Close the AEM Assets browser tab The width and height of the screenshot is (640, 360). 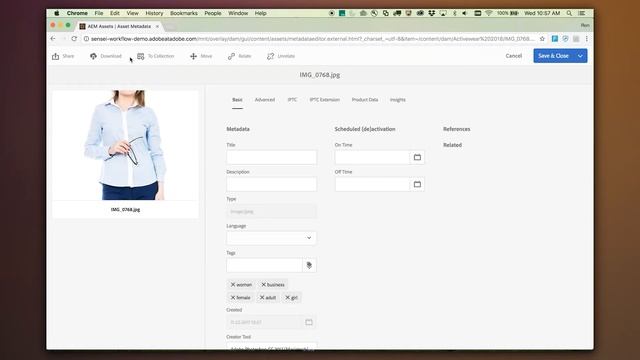pos(157,26)
